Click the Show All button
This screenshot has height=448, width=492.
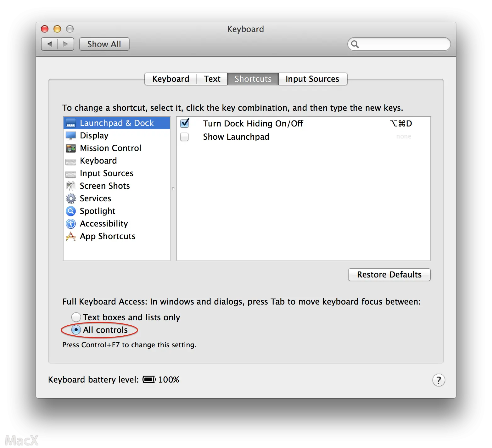pos(104,44)
